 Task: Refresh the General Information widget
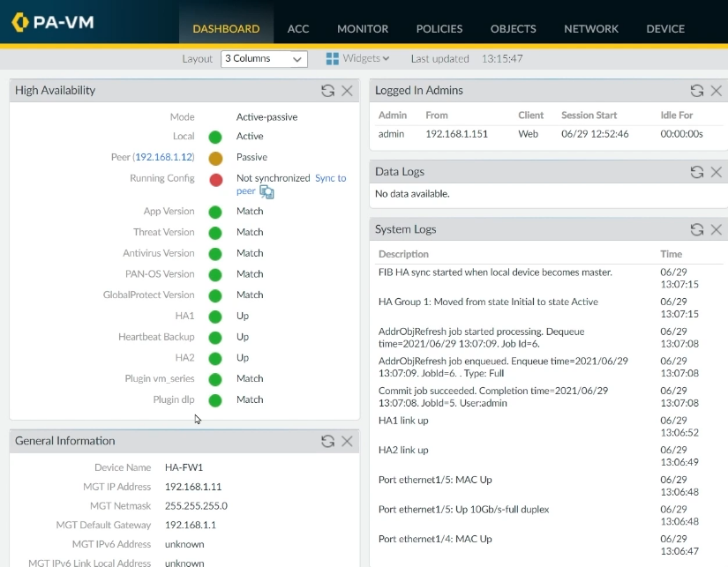click(x=327, y=441)
